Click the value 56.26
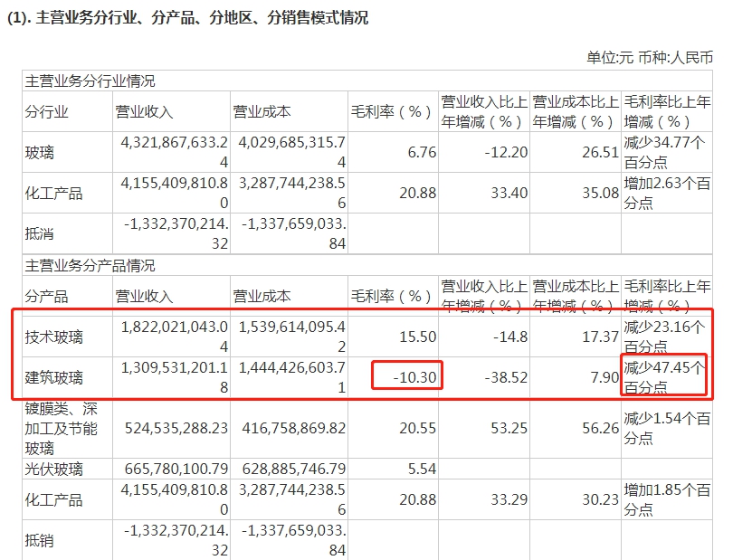Image resolution: width=733 pixels, height=560 pixels. point(600,428)
